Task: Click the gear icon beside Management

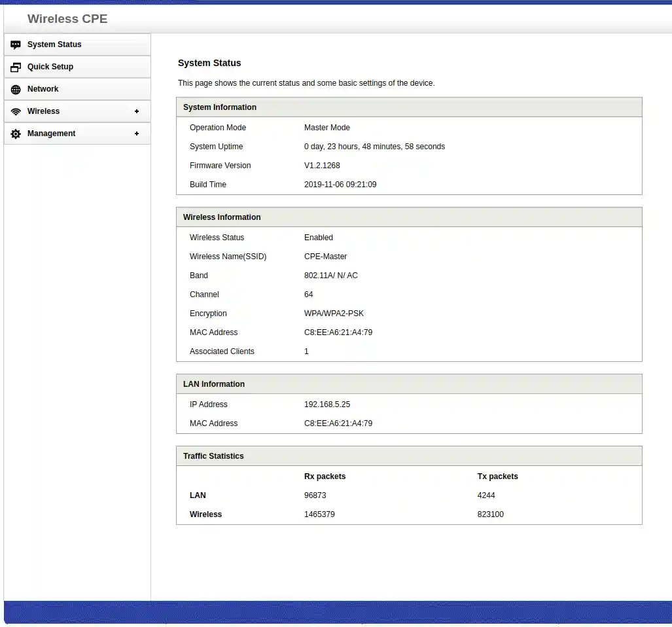Action: pos(15,134)
